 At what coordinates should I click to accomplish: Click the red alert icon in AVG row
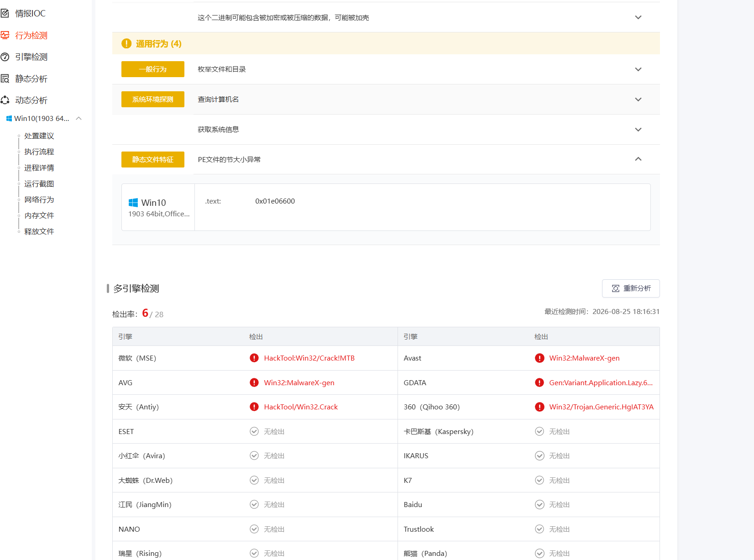[x=254, y=382]
